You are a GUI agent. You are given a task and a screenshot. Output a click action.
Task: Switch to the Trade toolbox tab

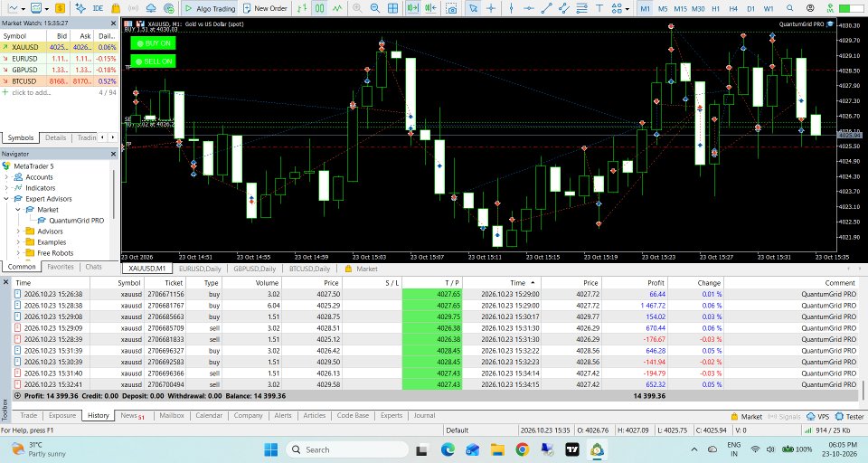click(29, 415)
